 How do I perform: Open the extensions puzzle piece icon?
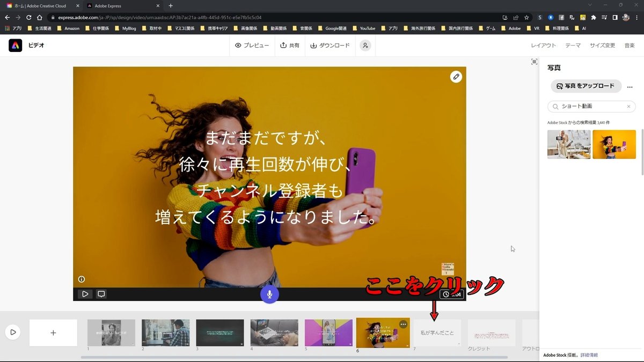coord(593,17)
